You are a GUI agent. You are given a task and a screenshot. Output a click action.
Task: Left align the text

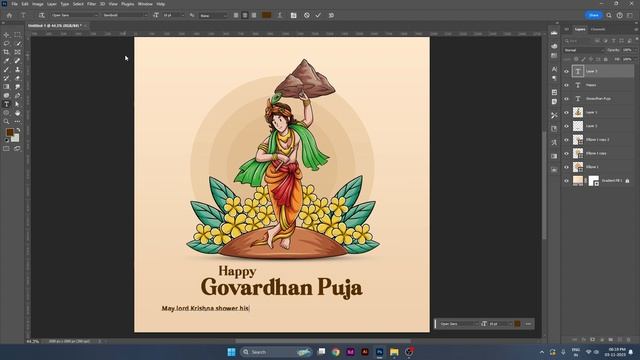pos(236,15)
